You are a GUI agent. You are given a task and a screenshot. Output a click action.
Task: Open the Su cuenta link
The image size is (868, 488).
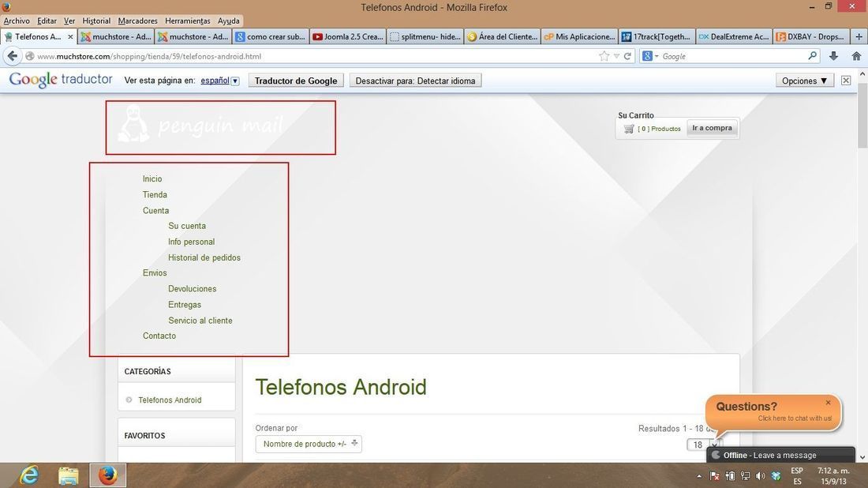[187, 226]
